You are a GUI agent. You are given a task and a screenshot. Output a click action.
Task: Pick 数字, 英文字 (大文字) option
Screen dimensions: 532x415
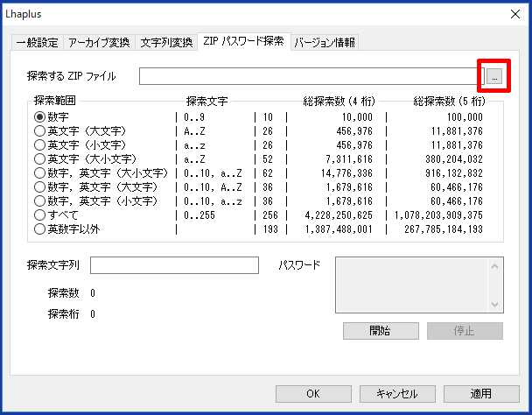(95, 187)
